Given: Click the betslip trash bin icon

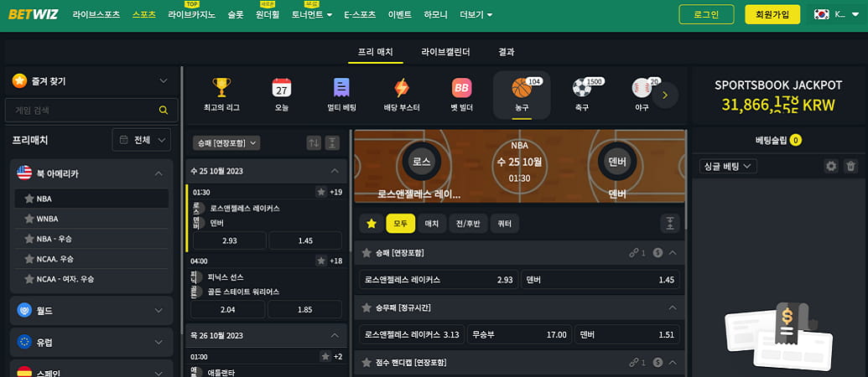Looking at the screenshot, I should click(850, 166).
